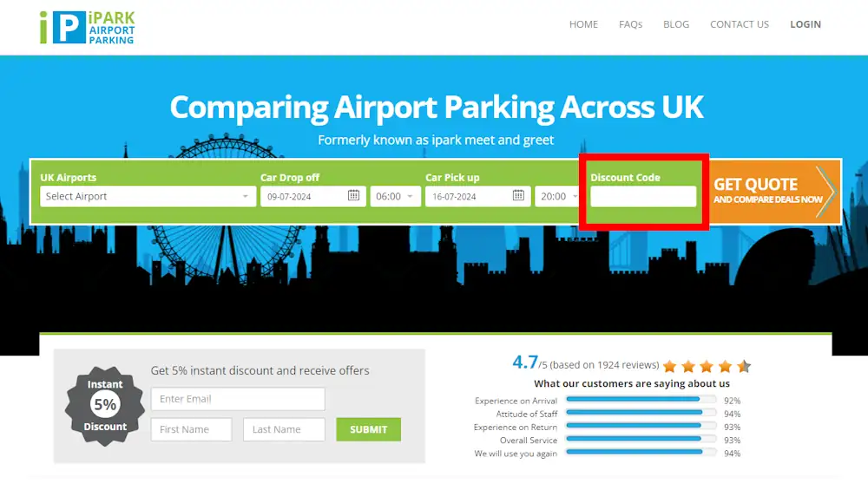This screenshot has height=503, width=868.
Task: Expand the Select Airport dropdown
Action: pos(148,197)
